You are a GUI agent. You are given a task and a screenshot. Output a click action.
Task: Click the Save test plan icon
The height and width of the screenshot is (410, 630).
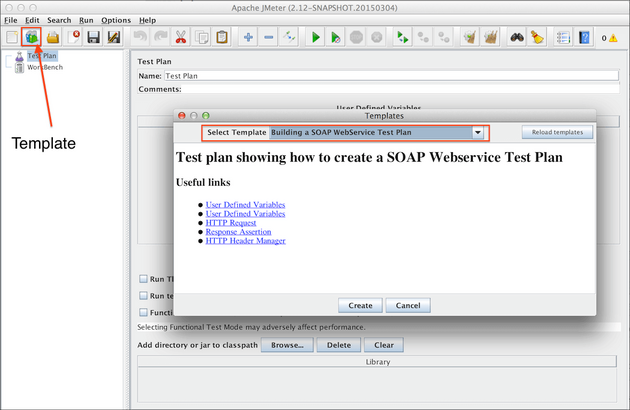click(x=93, y=38)
